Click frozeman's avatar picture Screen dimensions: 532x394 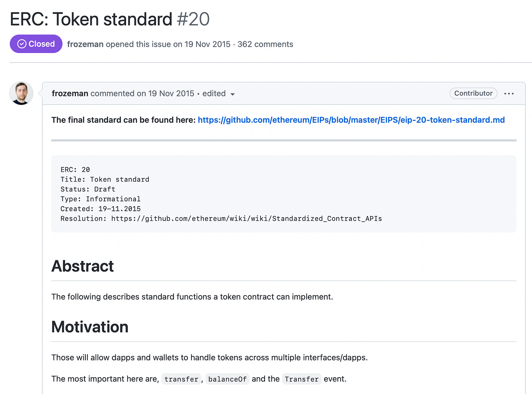coord(21,93)
